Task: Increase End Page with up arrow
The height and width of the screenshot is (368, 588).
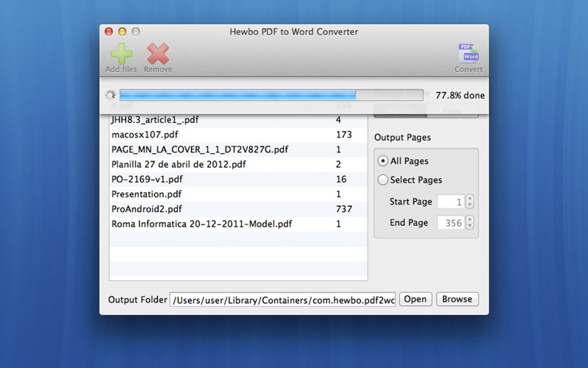Action: (x=470, y=219)
